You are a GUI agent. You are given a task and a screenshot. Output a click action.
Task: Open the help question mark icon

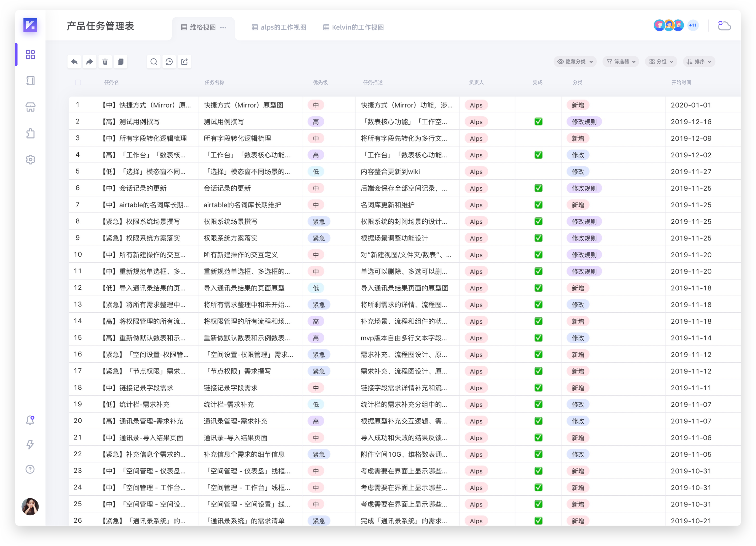[x=30, y=469]
